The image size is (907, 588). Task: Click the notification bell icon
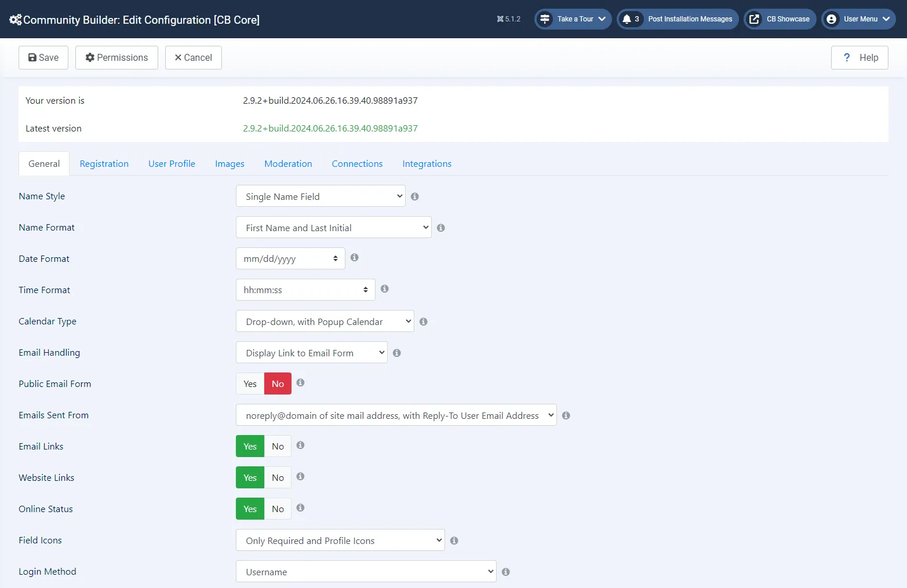(x=626, y=19)
